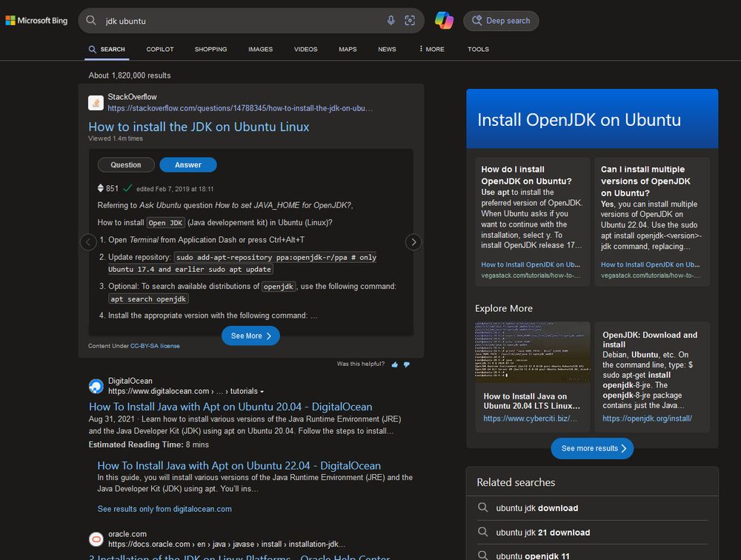Open the cyberciti.biz URL link

coord(530,419)
